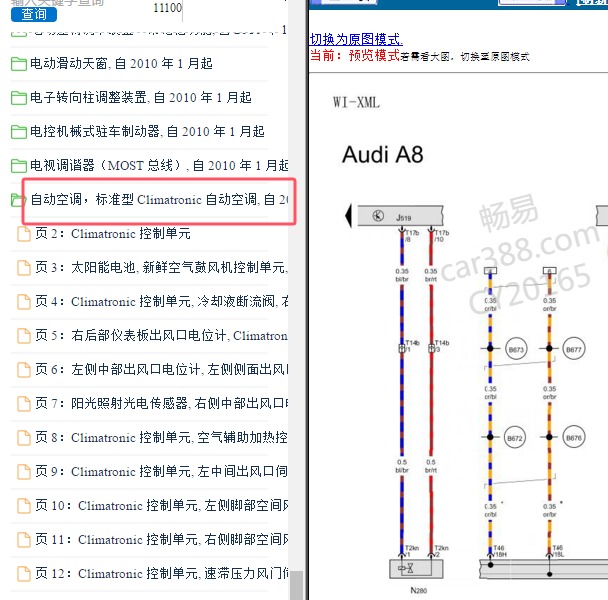Click the WI-XML label
This screenshot has height=600, width=608.
coord(356,102)
